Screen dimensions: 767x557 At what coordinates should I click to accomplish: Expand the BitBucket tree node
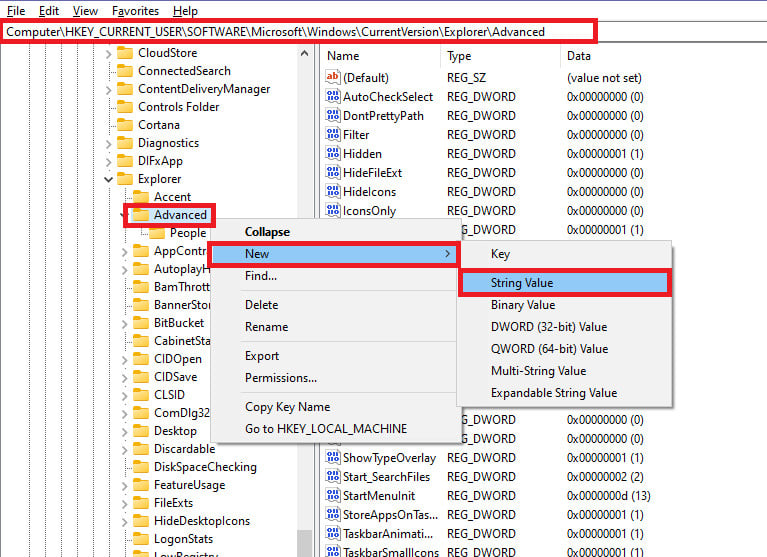point(124,324)
